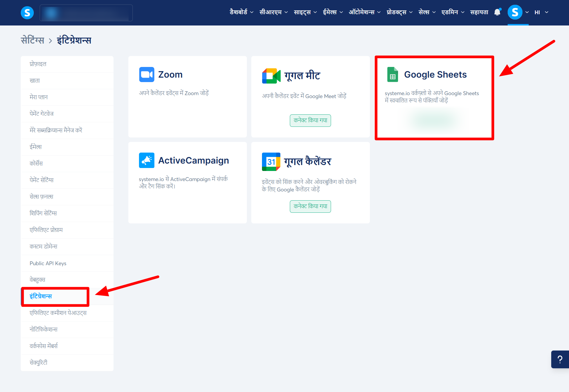Expand the प्रोडक्ट्स dropdown menu

click(x=399, y=12)
